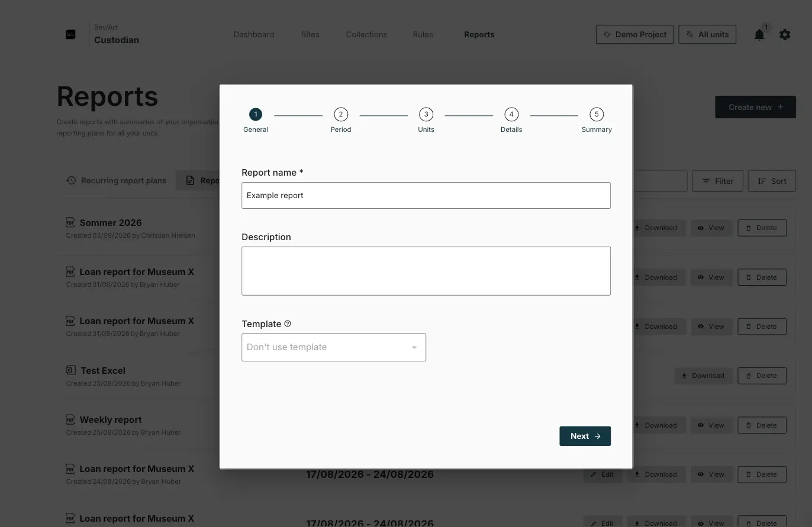Go to step 2 Period circle
Viewport: 812px width, 527px height.
pyautogui.click(x=341, y=114)
